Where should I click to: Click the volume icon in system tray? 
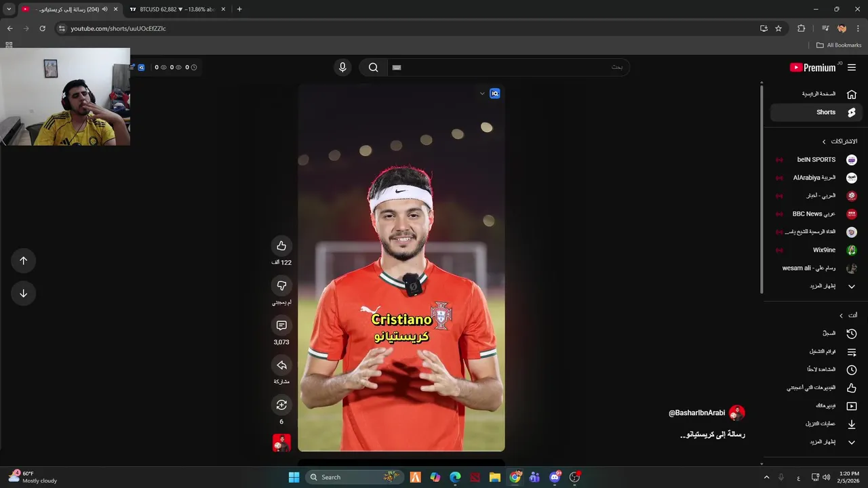click(x=826, y=477)
